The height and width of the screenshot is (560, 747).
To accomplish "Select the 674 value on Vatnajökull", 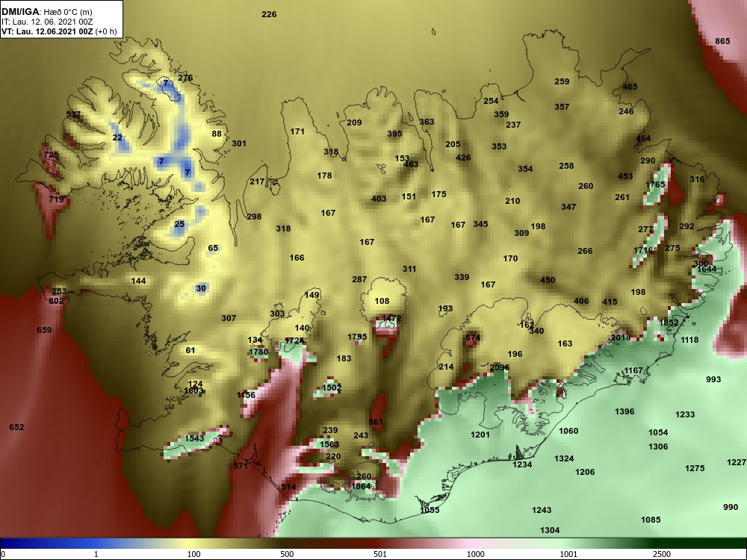I will click(x=473, y=337).
